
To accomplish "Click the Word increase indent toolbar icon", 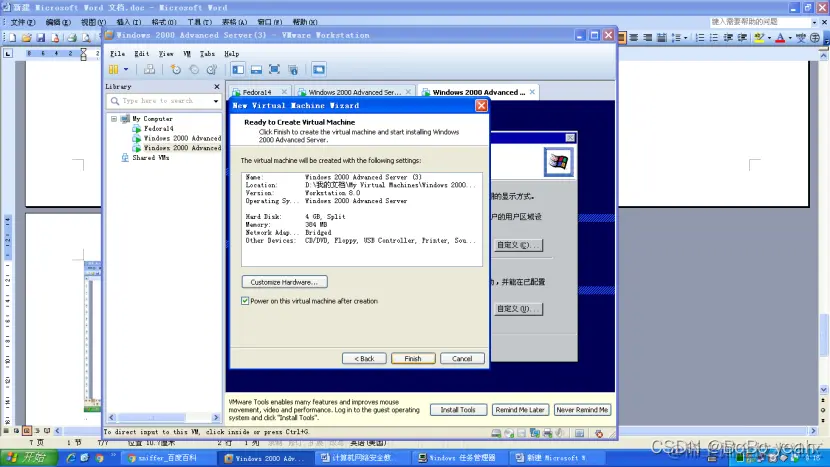I will (x=743, y=38).
